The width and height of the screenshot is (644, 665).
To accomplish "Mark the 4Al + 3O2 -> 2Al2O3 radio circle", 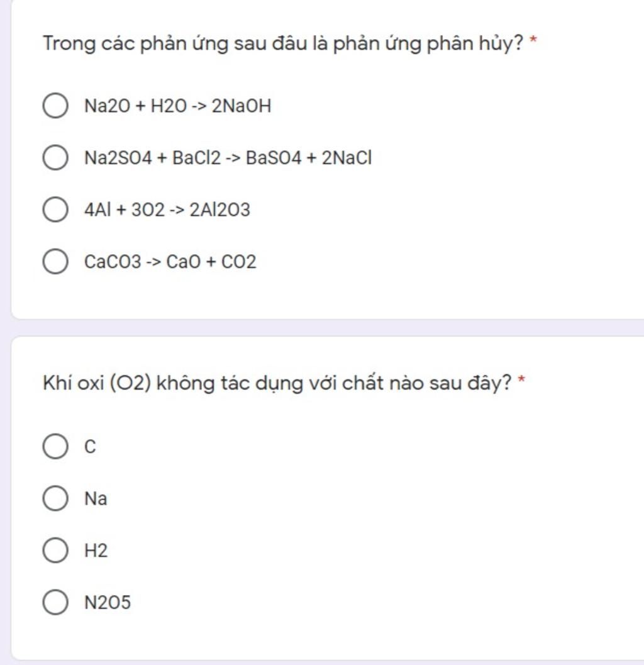I will click(55, 210).
